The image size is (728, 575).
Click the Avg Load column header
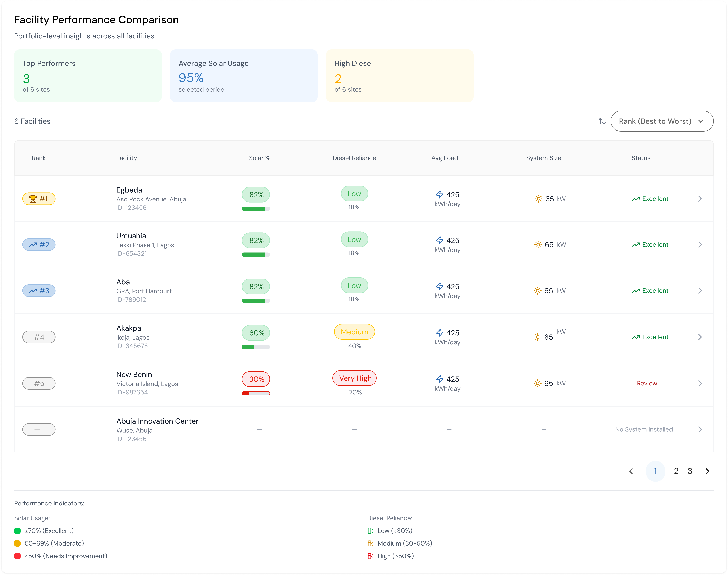[x=444, y=158]
